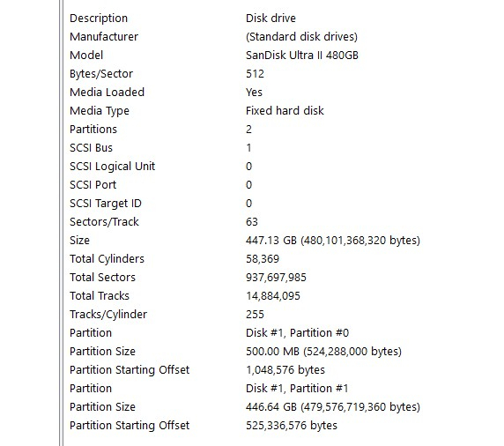Select the 447.13 GB size value
The image size is (504, 446).
click(x=333, y=241)
